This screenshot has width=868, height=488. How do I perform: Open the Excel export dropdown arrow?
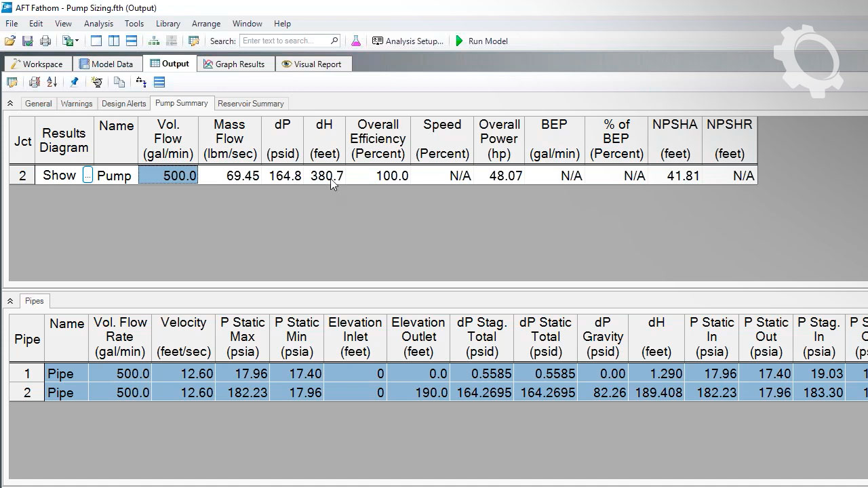(x=77, y=41)
